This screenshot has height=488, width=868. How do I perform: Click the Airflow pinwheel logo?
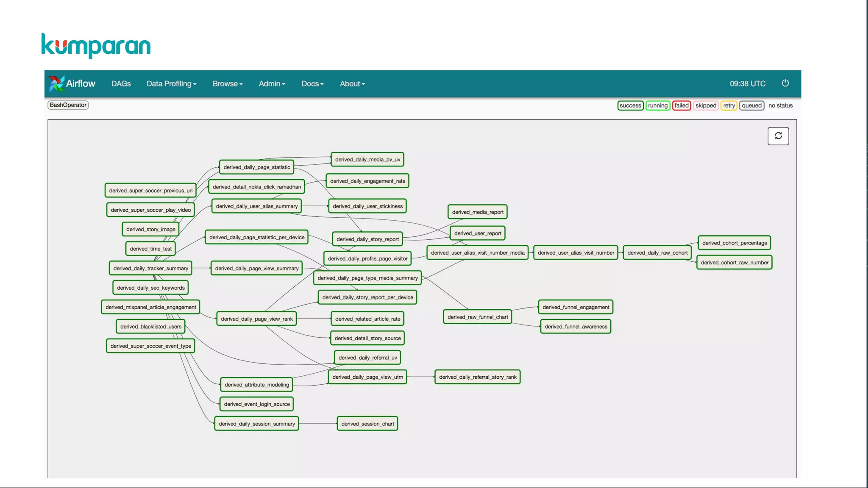pos(56,83)
